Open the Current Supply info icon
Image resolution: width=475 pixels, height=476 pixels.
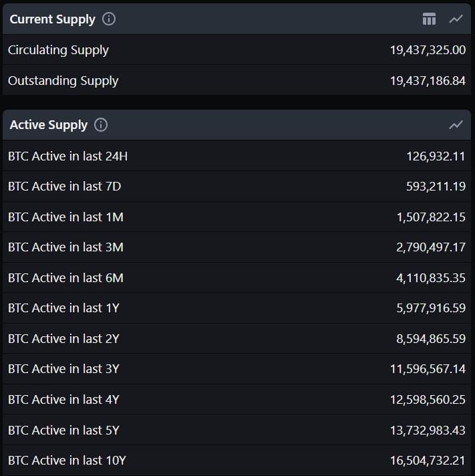click(109, 19)
